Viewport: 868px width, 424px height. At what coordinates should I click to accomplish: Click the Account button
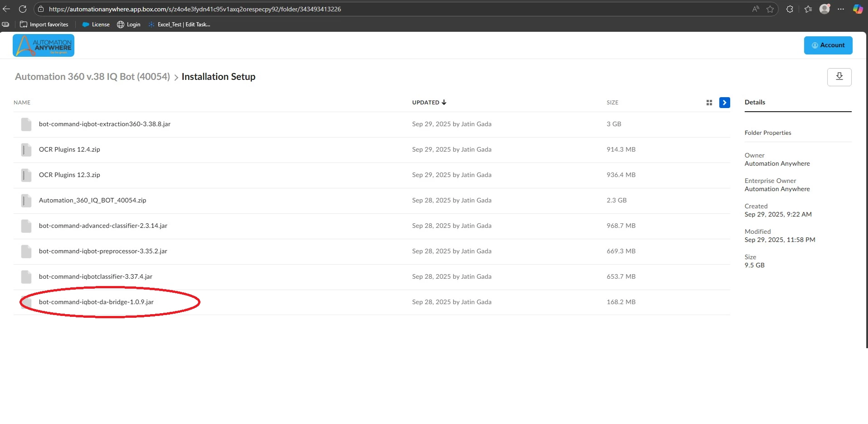click(828, 45)
